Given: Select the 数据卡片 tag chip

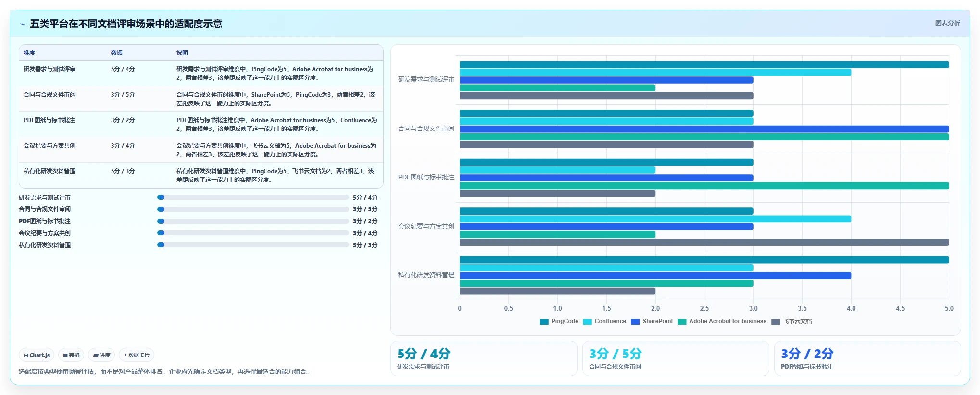Looking at the screenshot, I should pyautogui.click(x=137, y=355).
